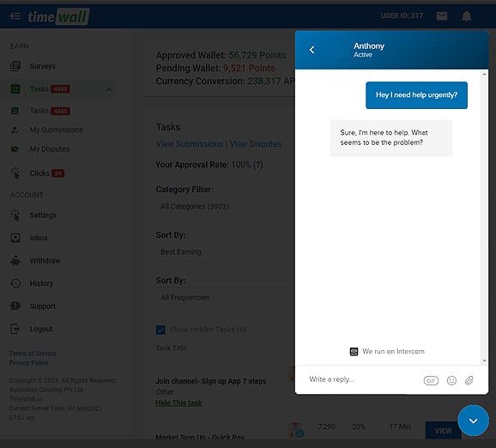Open Surveys in the sidebar

[x=42, y=66]
